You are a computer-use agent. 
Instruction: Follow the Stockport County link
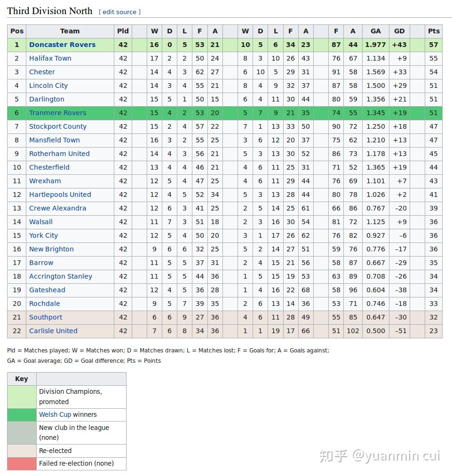click(58, 126)
